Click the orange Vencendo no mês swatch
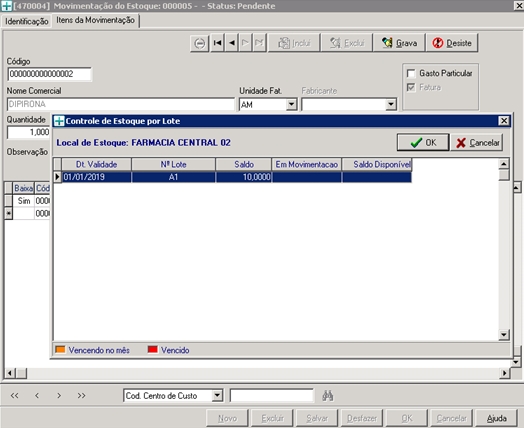Viewport: 524px width, 428px height. [60, 350]
